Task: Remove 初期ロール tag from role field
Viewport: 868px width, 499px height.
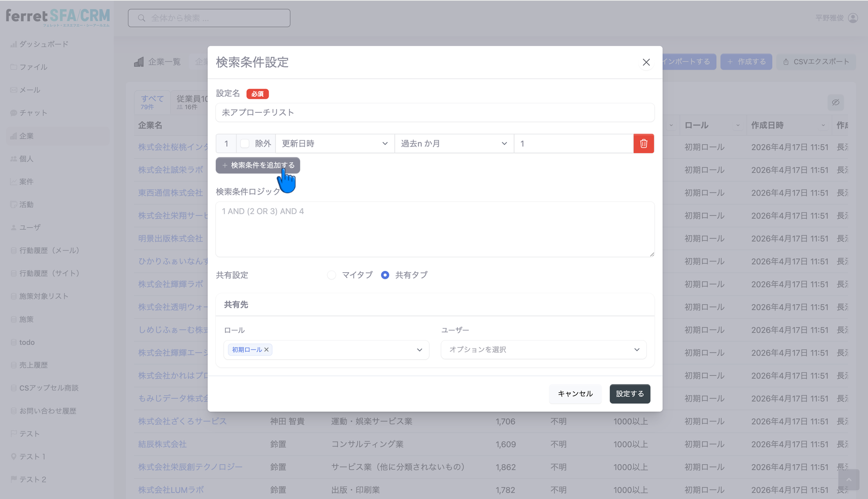Action: pos(267,350)
